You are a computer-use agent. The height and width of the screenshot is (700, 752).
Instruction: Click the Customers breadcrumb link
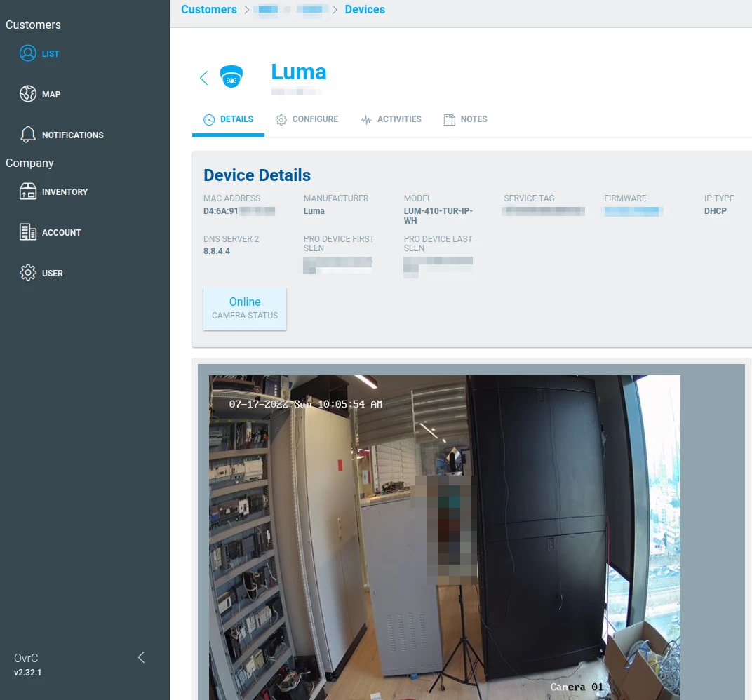pyautogui.click(x=208, y=10)
